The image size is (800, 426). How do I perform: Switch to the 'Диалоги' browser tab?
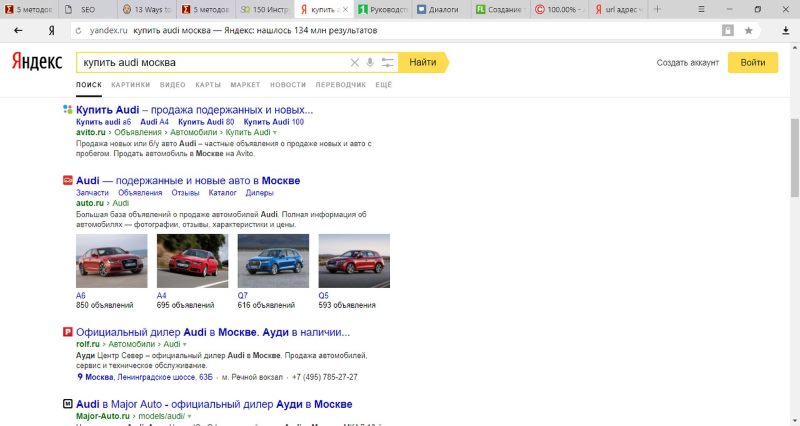[x=442, y=9]
